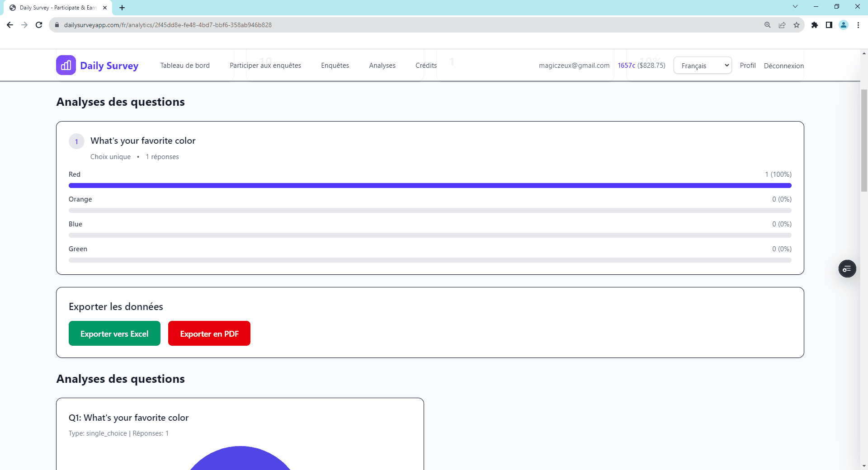Click the Déconnexion link
The height and width of the screenshot is (470, 868).
pos(783,66)
